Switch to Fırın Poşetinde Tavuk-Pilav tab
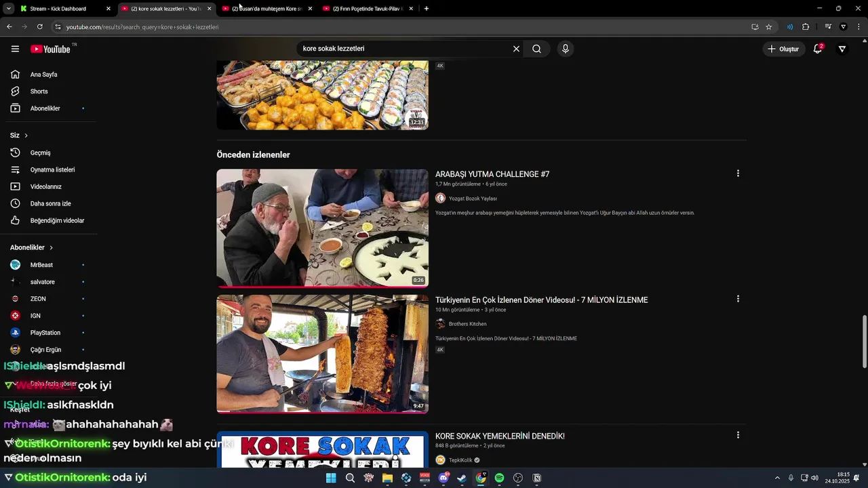This screenshot has height=488, width=868. pos(367,9)
